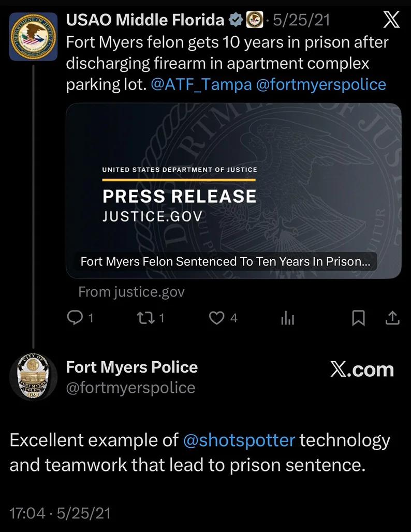Click the 'From justice.gov' source link
The image size is (411, 532).
(x=131, y=292)
